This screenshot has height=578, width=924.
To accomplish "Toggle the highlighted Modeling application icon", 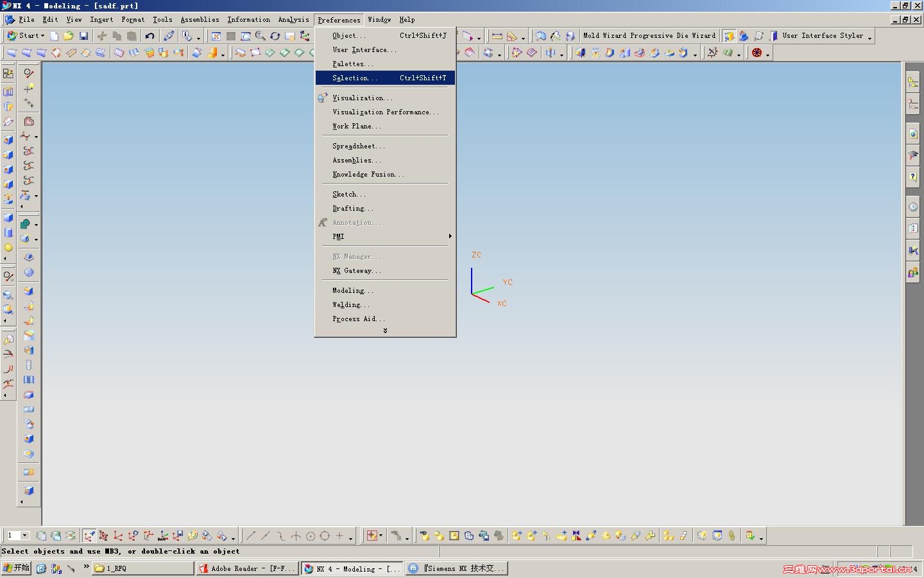I will pyautogui.click(x=729, y=36).
